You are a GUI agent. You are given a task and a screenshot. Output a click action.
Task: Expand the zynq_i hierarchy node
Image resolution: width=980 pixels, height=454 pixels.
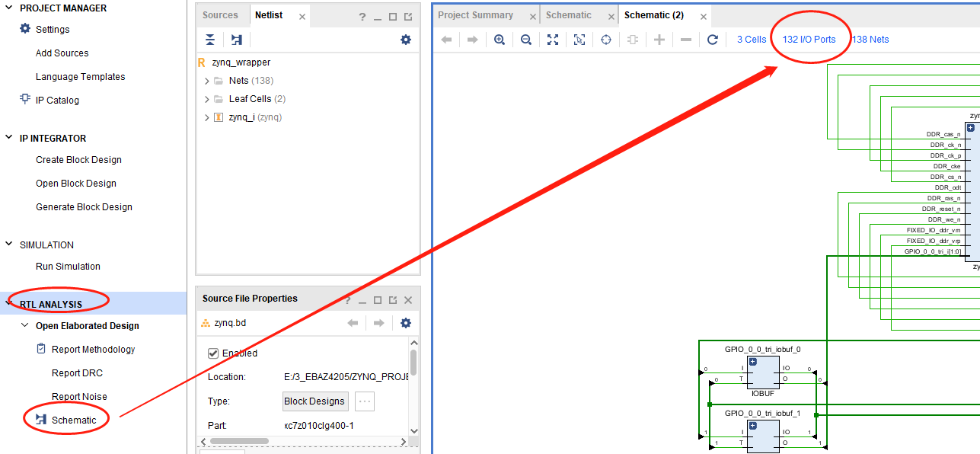coord(206,117)
